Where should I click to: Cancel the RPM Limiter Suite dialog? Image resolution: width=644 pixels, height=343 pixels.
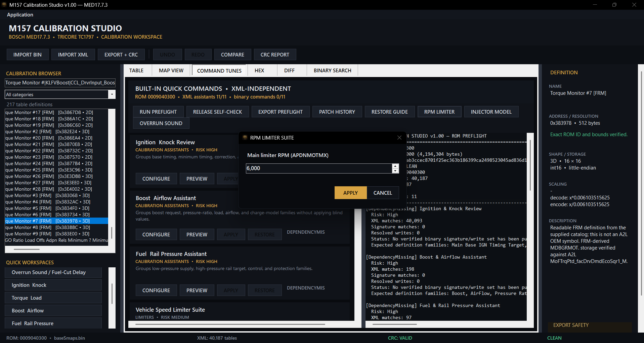(x=383, y=193)
